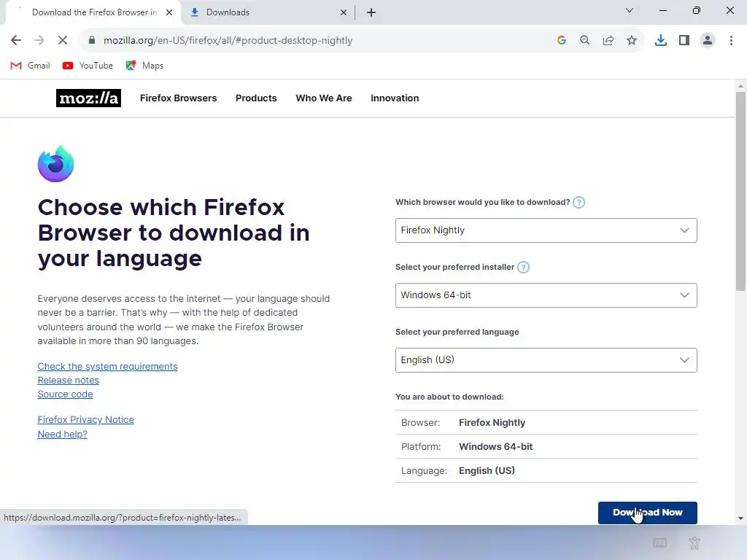
Task: Open the Source code link
Action: coord(65,394)
